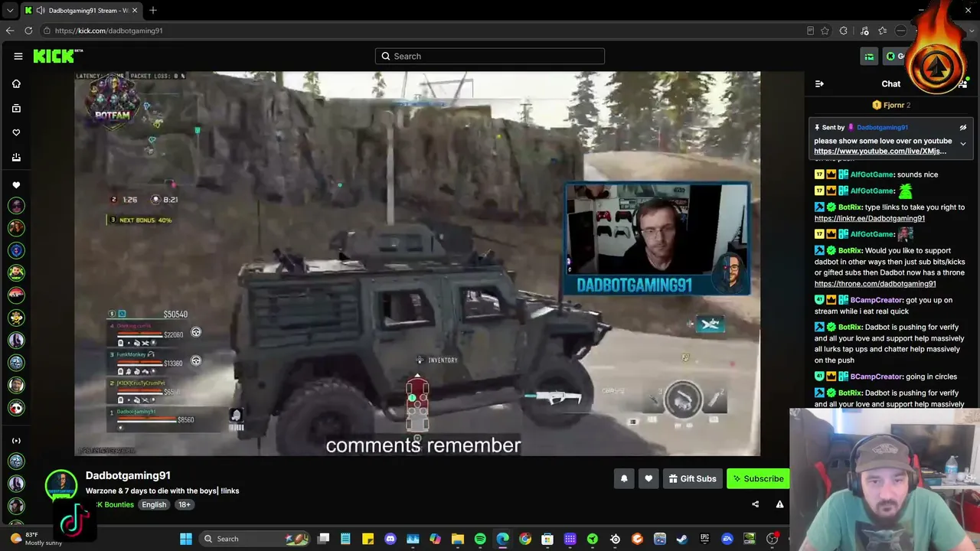Open the pinned YouTube live link
This screenshot has width=980, height=551.
pos(880,152)
